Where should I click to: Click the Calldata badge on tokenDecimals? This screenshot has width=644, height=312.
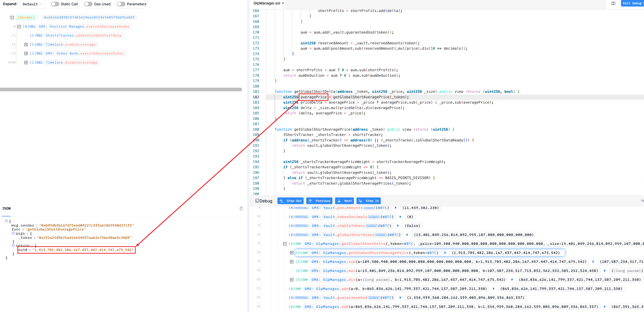point(374,217)
